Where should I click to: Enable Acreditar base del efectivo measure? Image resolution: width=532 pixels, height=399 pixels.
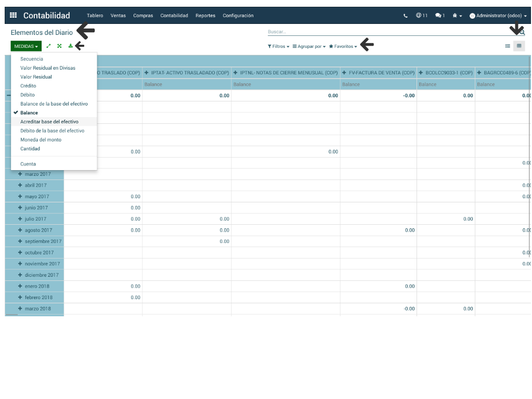[49, 122]
